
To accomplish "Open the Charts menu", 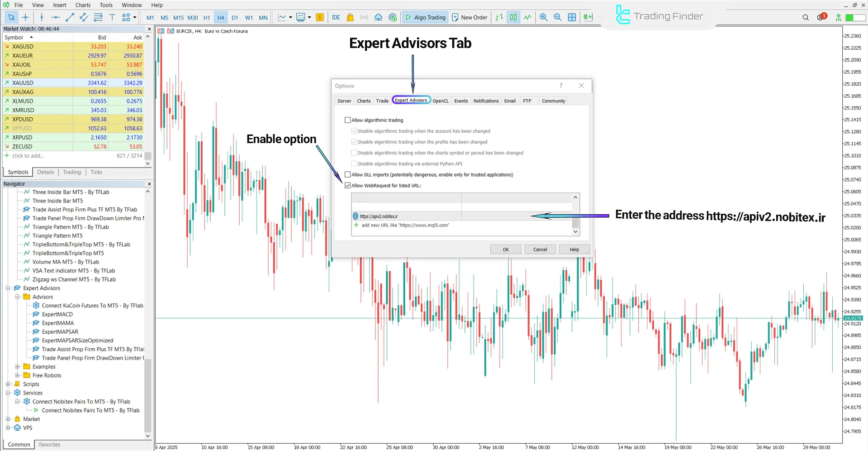I will [83, 5].
